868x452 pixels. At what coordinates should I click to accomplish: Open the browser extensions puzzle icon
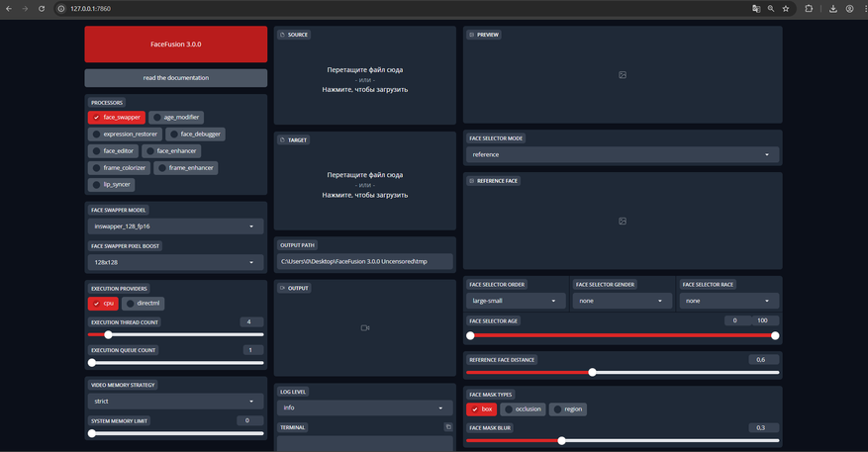click(809, 8)
